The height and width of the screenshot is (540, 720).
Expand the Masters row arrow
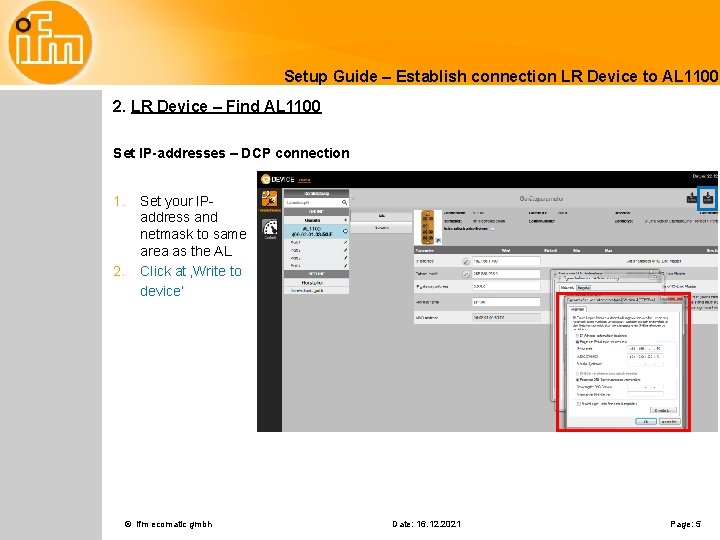click(x=345, y=220)
